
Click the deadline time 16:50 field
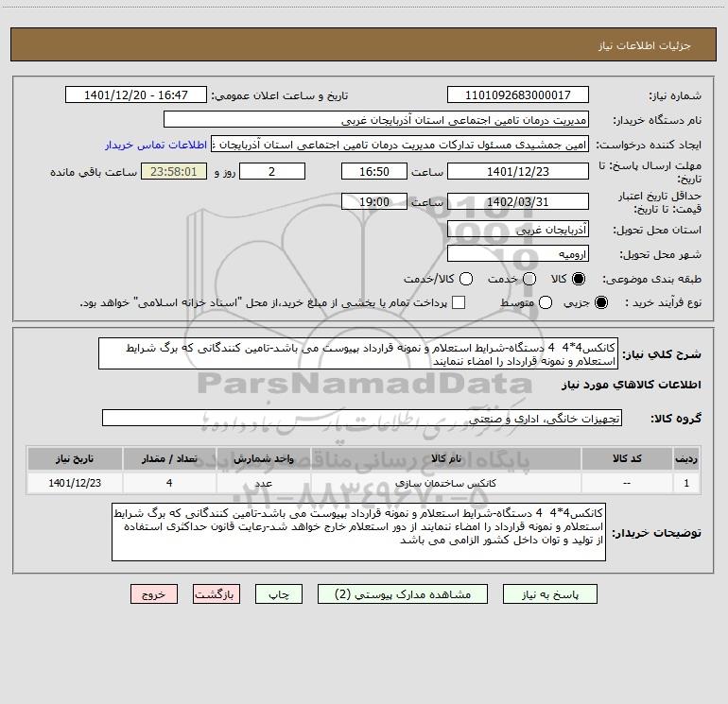coord(374,171)
